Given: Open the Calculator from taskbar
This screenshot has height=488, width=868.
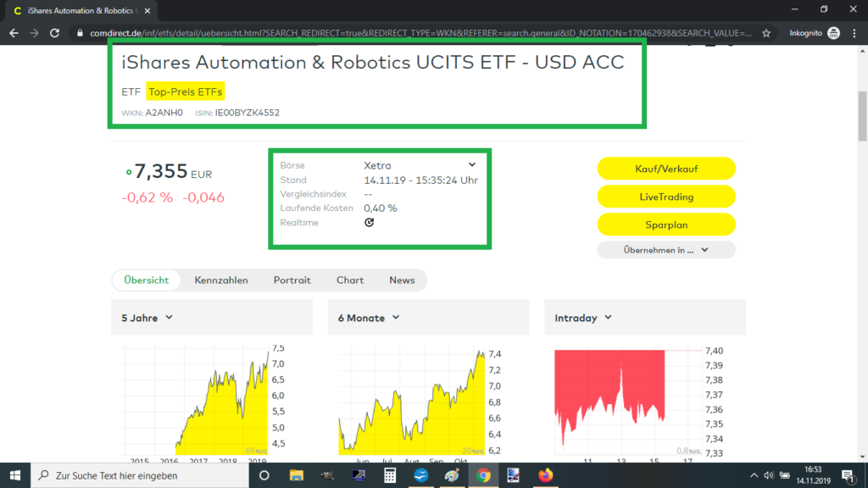Looking at the screenshot, I should click(x=390, y=475).
